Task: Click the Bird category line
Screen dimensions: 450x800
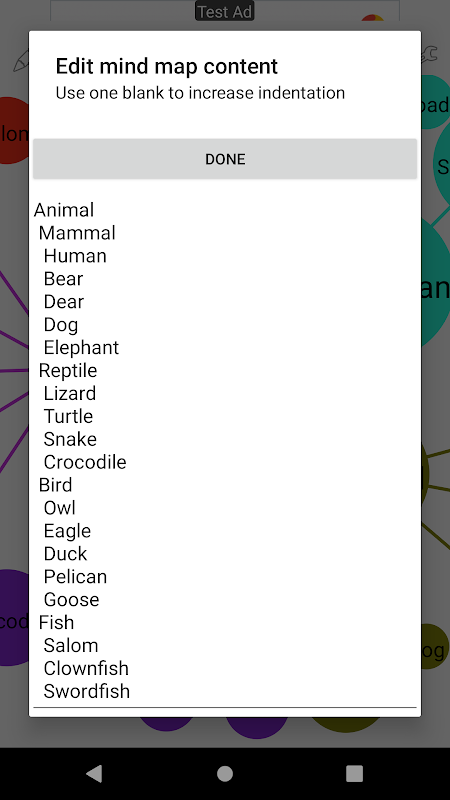Action: (x=56, y=485)
